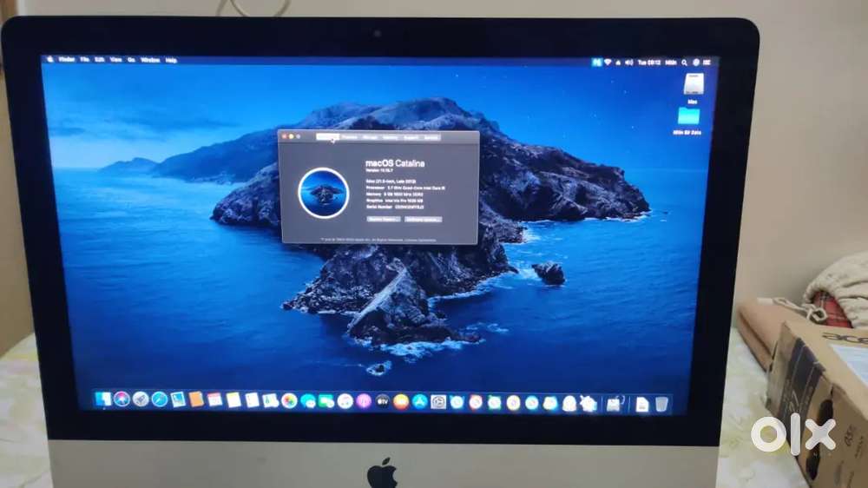The width and height of the screenshot is (868, 488).
Task: Open the Mac hard drive desktop icon
Action: [693, 85]
